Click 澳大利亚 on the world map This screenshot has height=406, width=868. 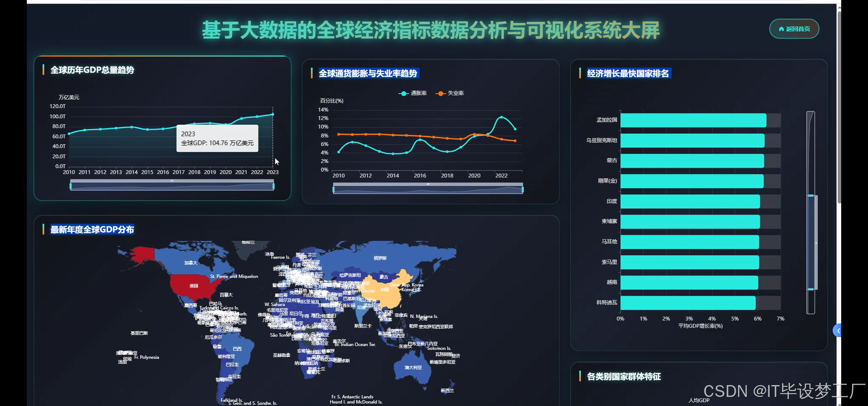point(413,367)
